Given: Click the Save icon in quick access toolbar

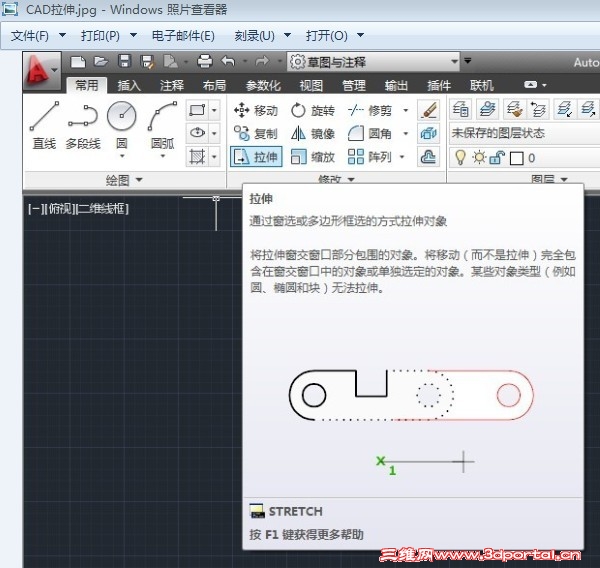Looking at the screenshot, I should click(x=124, y=61).
